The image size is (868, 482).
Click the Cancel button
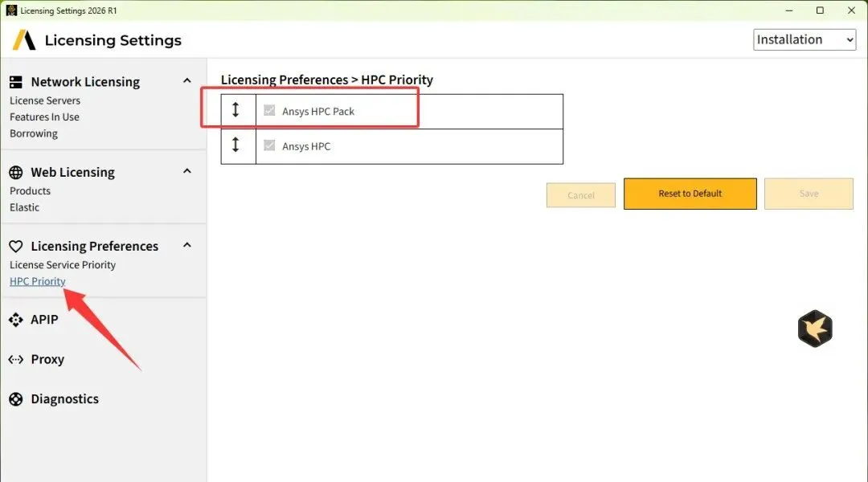point(581,195)
